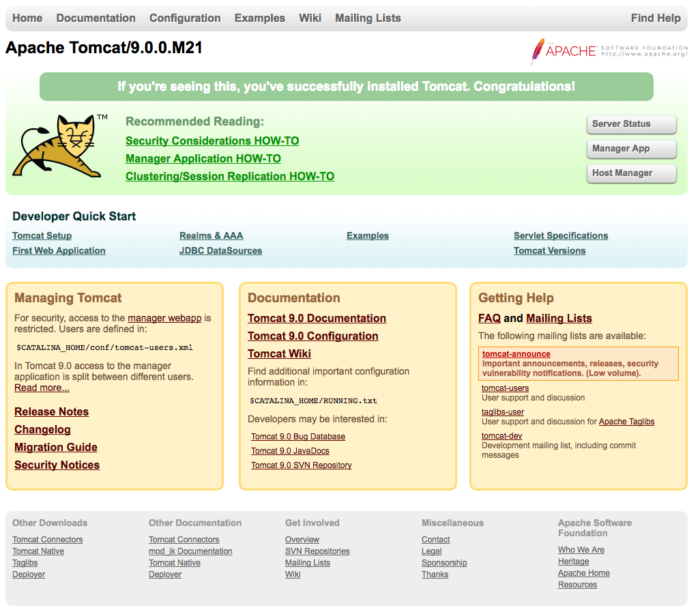This screenshot has height=612, width=700.
Task: Open Thanks footer link
Action: [x=435, y=574]
